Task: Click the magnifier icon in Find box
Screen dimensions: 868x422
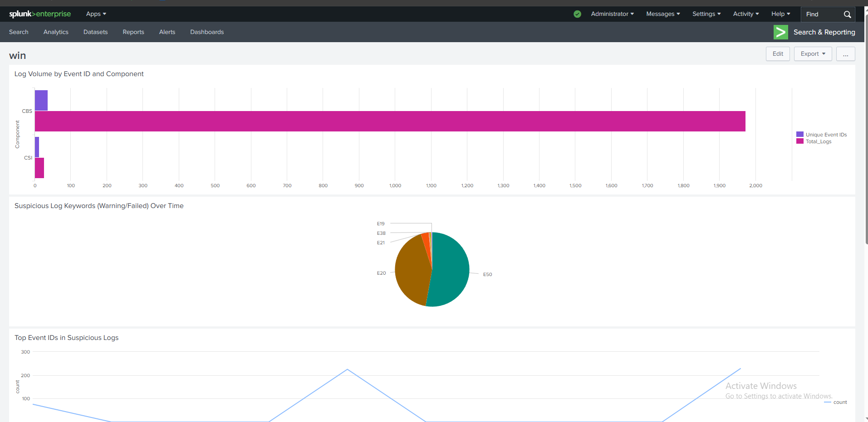Action: click(847, 15)
